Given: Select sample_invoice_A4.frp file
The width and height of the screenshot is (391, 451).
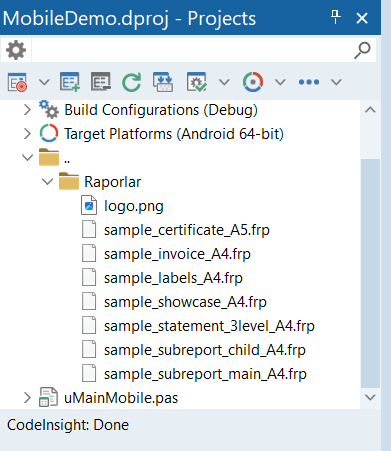Looking at the screenshot, I should [x=177, y=254].
